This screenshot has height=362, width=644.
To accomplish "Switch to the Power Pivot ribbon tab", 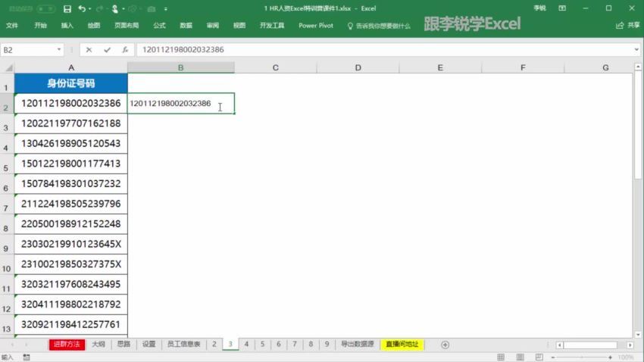I will coord(316,26).
